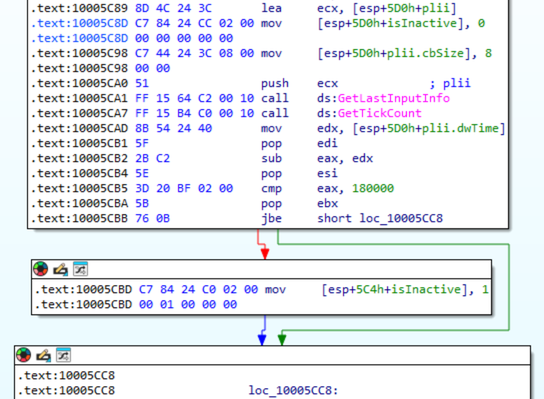Click the '; plii' comment
This screenshot has height=399, width=544.
[x=450, y=83]
